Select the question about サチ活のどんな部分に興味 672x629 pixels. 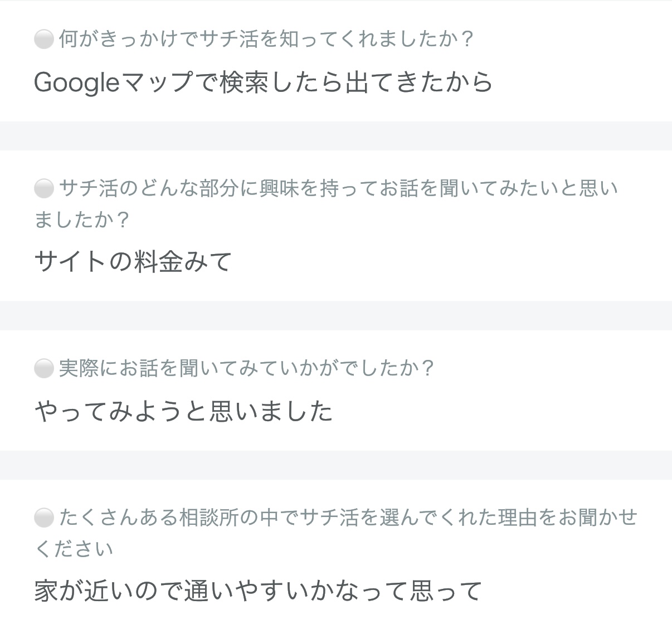pos(327,204)
